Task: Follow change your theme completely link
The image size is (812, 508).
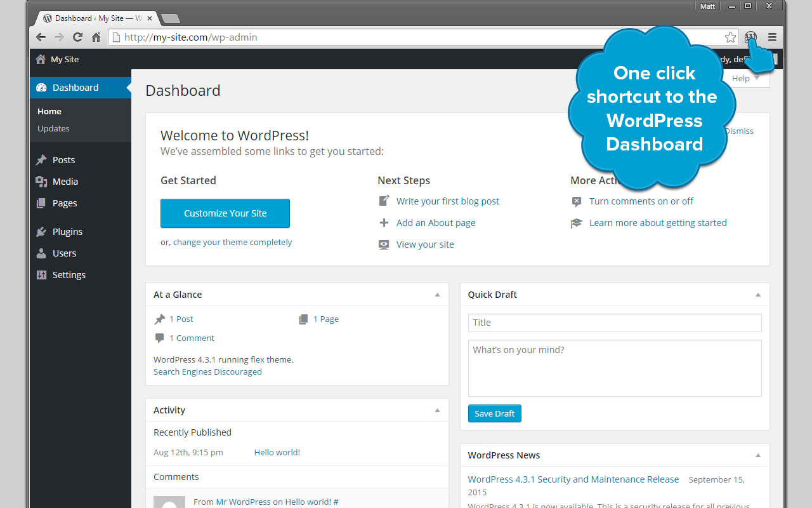Action: coord(233,243)
